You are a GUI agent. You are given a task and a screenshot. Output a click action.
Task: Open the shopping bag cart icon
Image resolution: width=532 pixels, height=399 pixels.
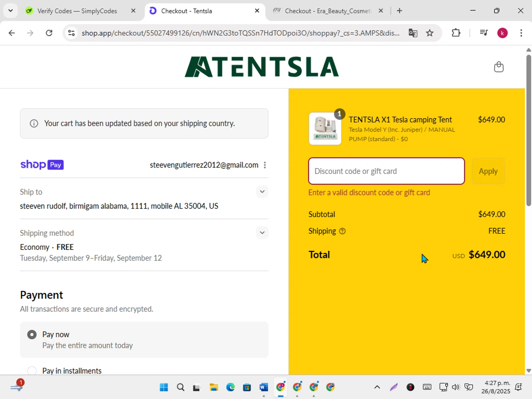pos(499,67)
